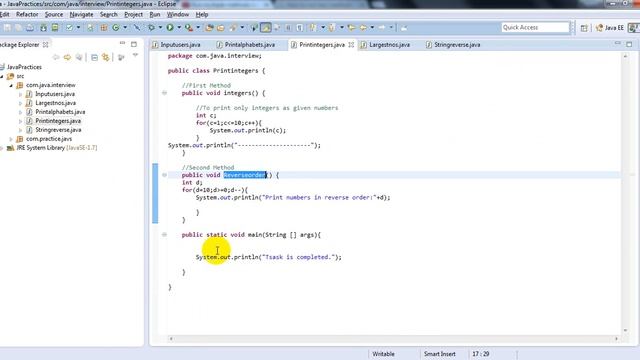The height and width of the screenshot is (360, 640).
Task: Open the Navigate menu
Action: [x=81, y=14]
